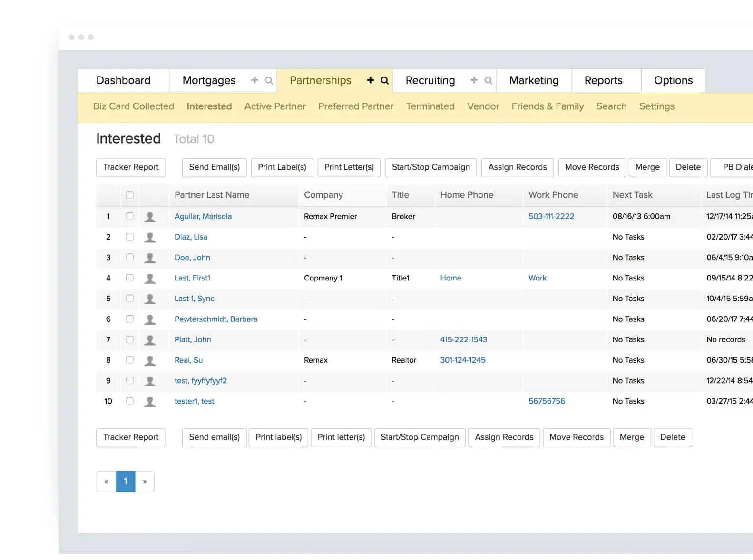Select the checkbox for Platt, John
Viewport: 753px width, 560px height.
[130, 339]
